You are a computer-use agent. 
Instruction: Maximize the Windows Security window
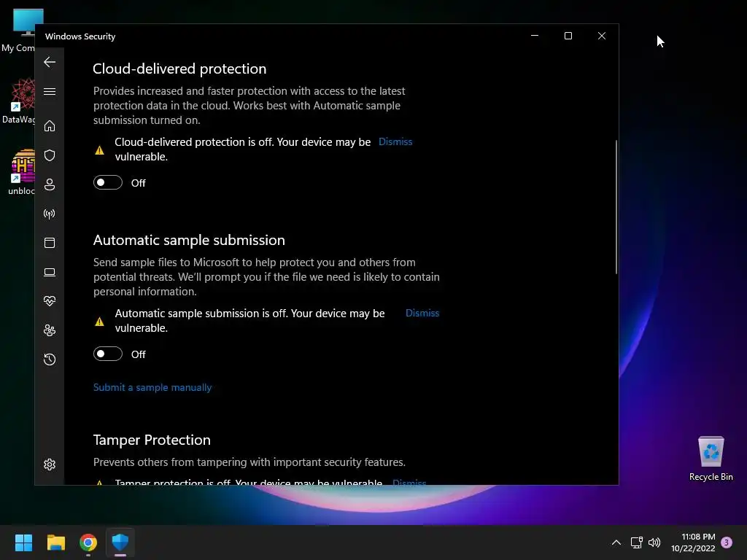pyautogui.click(x=568, y=36)
